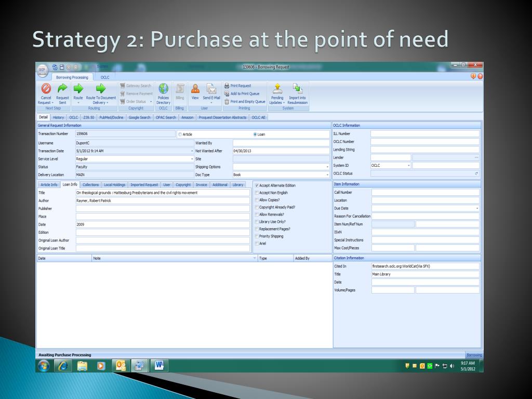The image size is (532, 399).
Task: Check Allow Renewals?
Action: (257, 215)
